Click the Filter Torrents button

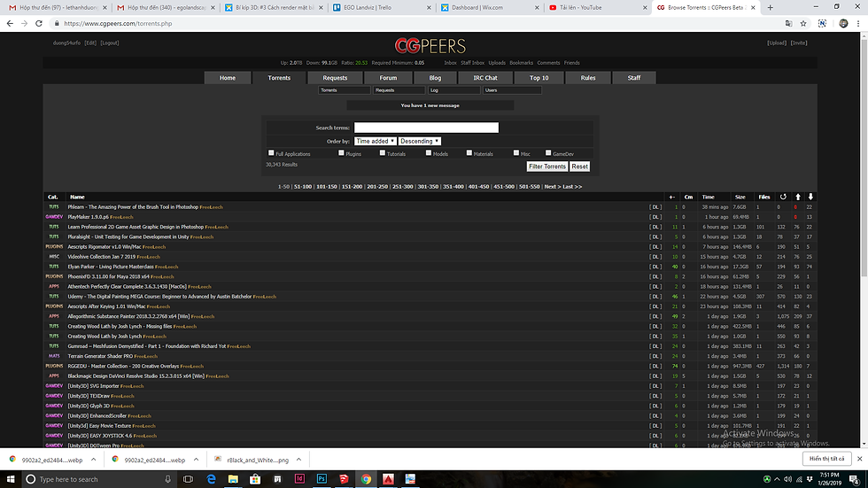(x=547, y=167)
